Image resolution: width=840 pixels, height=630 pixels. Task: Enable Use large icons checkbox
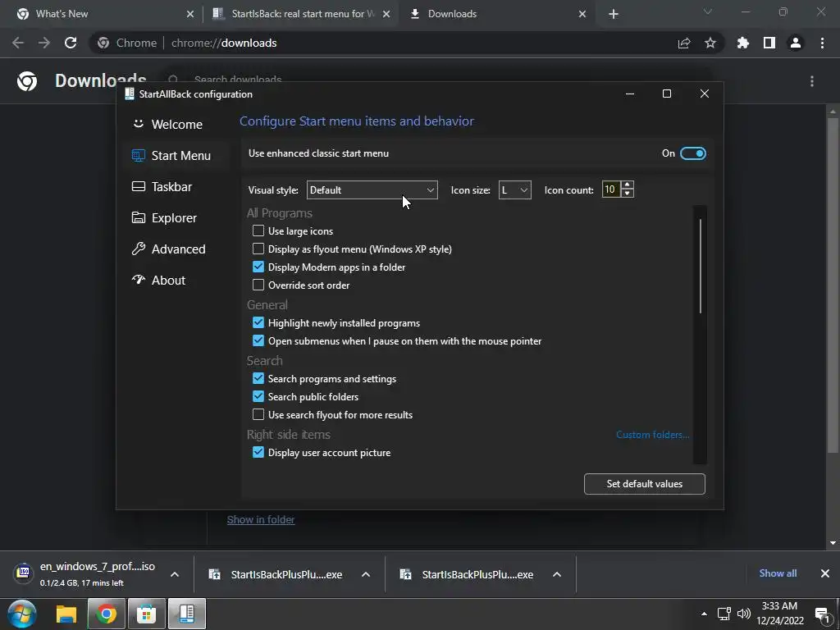[258, 231]
